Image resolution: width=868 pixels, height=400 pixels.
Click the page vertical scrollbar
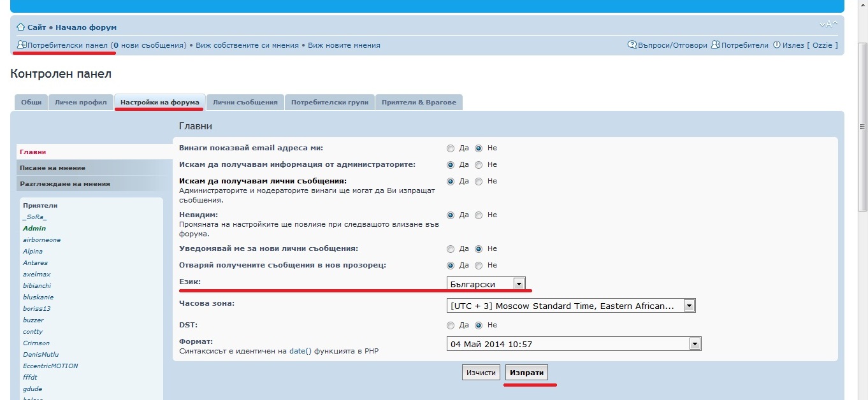coord(862,127)
